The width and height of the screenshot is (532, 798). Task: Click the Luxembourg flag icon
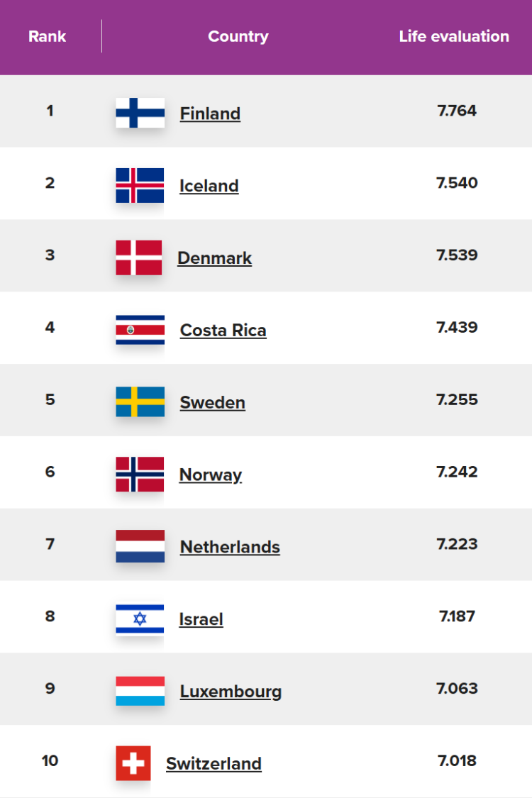tap(140, 691)
